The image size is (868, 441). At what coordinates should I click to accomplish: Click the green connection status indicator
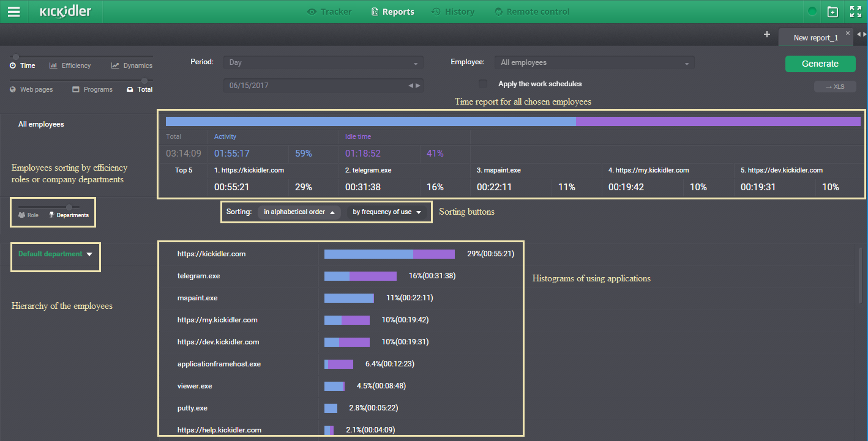812,12
